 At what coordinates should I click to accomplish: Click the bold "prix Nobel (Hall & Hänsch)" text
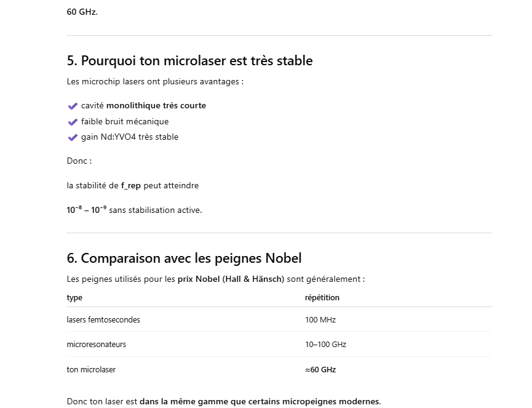point(231,279)
